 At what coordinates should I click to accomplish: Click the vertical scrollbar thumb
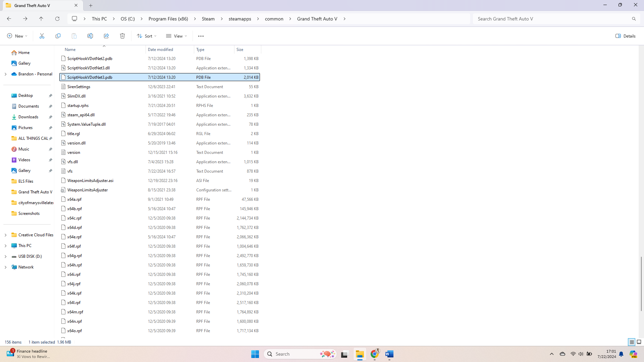(x=641, y=284)
